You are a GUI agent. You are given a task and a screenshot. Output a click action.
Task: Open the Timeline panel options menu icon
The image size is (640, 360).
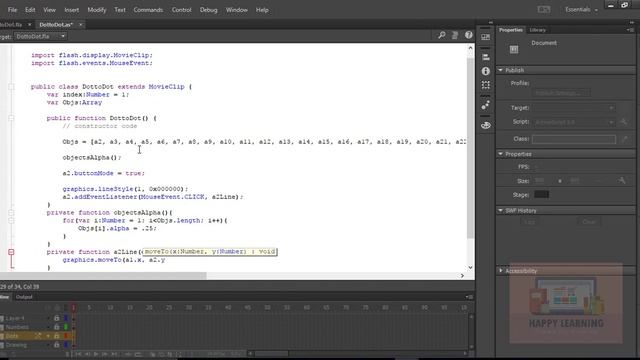point(469,297)
